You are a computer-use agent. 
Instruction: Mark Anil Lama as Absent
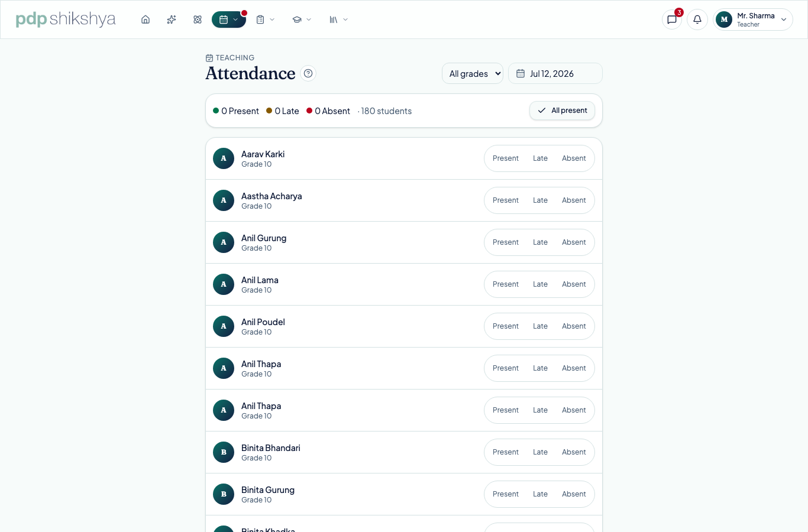pyautogui.click(x=574, y=284)
